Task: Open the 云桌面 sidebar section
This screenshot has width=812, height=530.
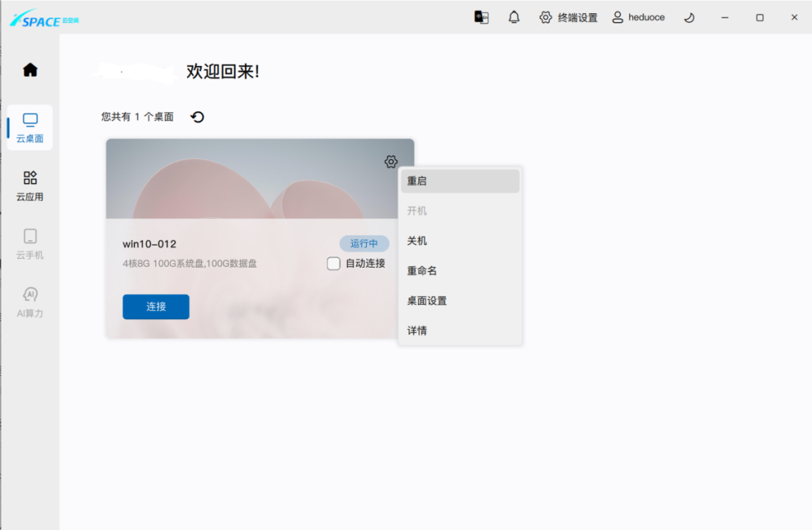Action: click(x=30, y=128)
